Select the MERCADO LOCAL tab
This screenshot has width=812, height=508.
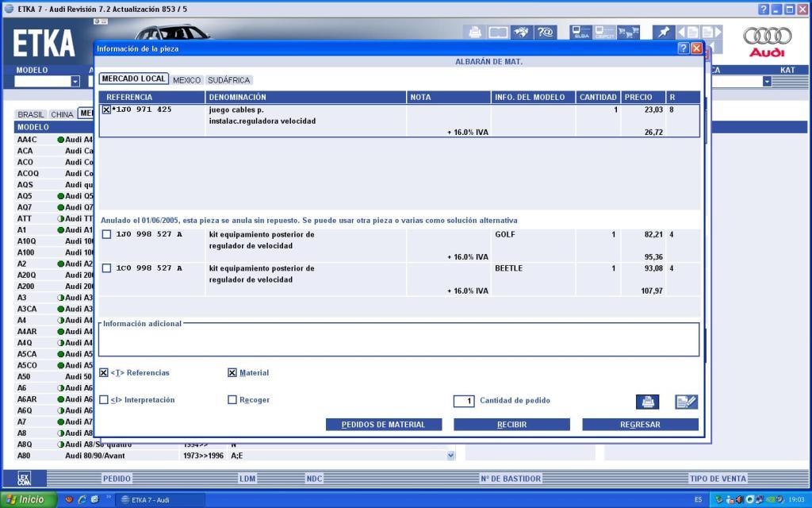tap(133, 79)
